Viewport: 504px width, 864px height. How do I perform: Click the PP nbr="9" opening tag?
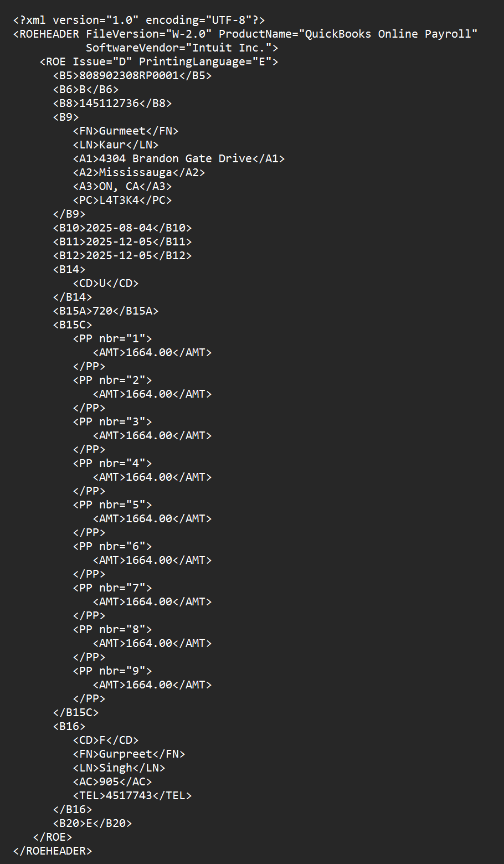pyautogui.click(x=112, y=671)
